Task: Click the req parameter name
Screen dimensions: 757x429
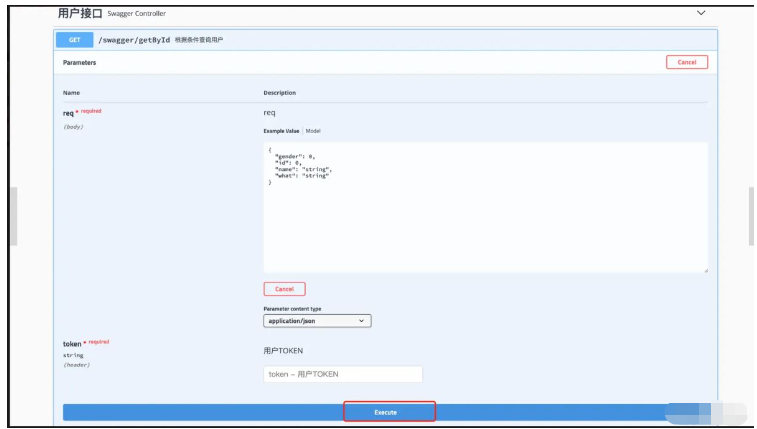Action: (x=68, y=113)
